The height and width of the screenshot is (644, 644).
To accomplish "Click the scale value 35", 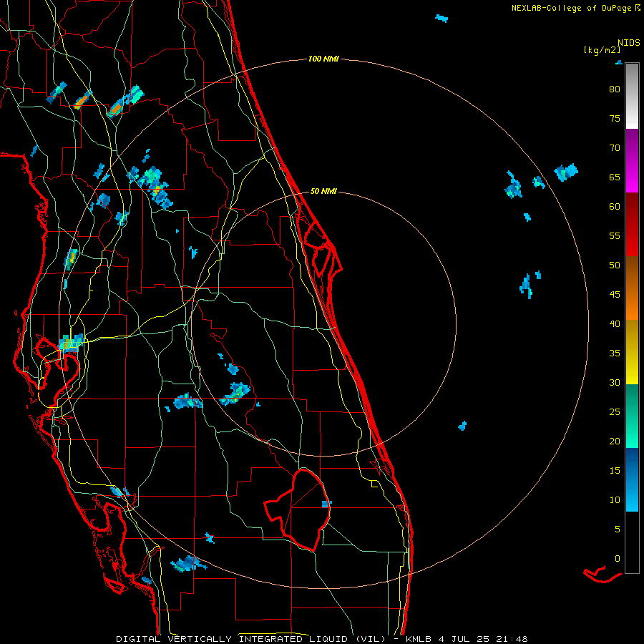I will coord(615,353).
